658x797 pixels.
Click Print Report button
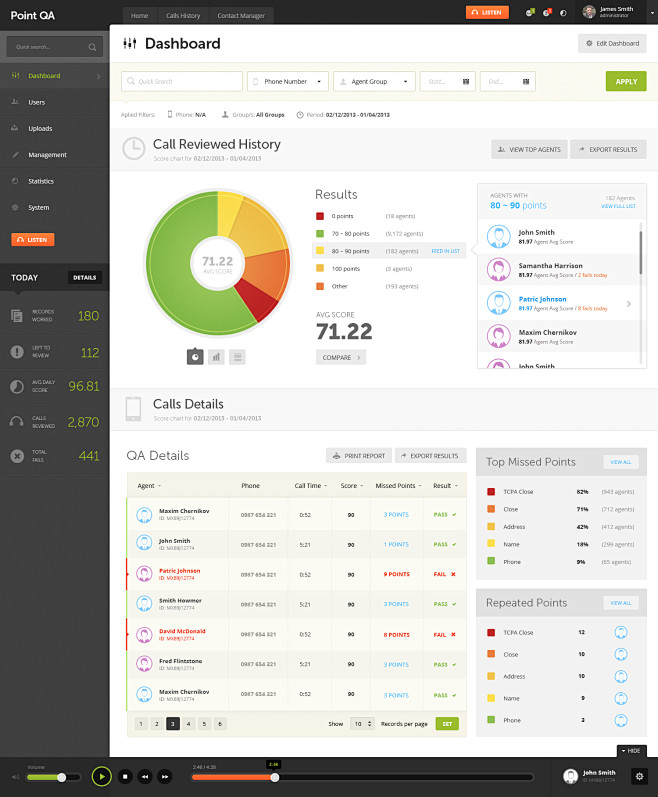click(x=359, y=456)
